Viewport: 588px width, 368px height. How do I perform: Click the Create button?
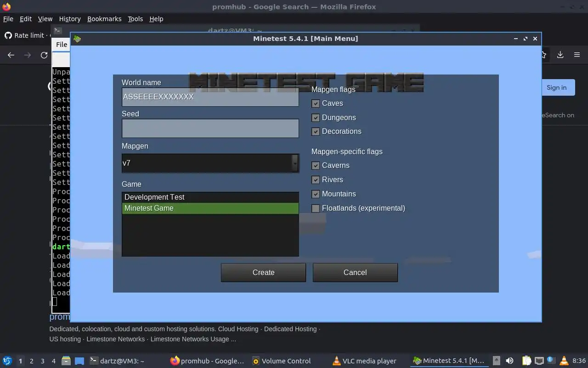coord(263,272)
